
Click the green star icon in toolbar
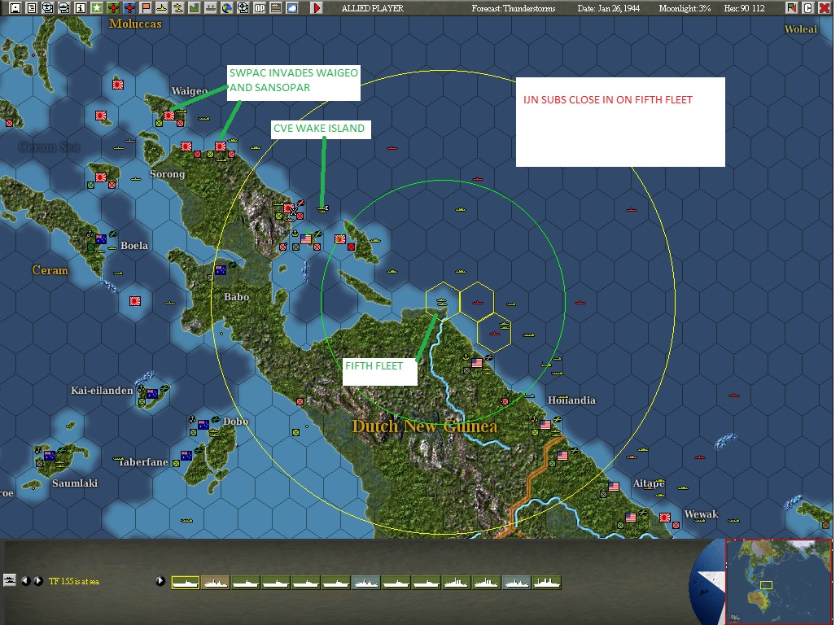click(x=96, y=8)
